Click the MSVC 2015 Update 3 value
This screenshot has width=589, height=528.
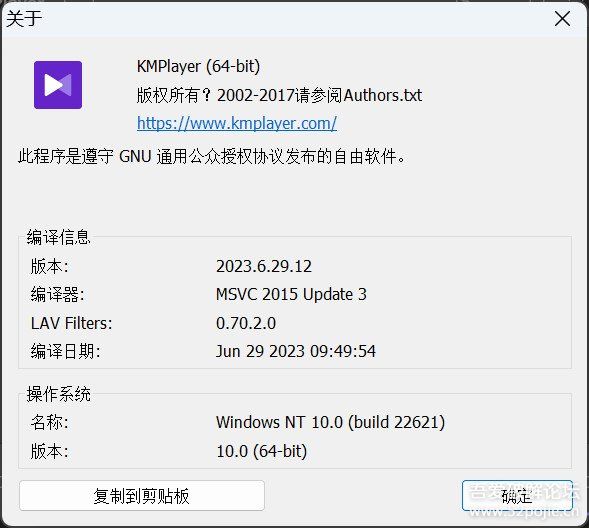(x=291, y=294)
